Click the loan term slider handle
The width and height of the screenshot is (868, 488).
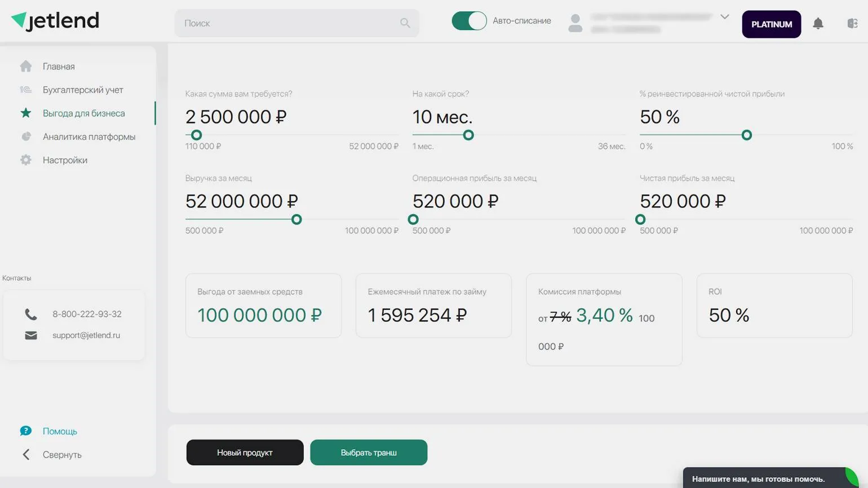(x=468, y=135)
